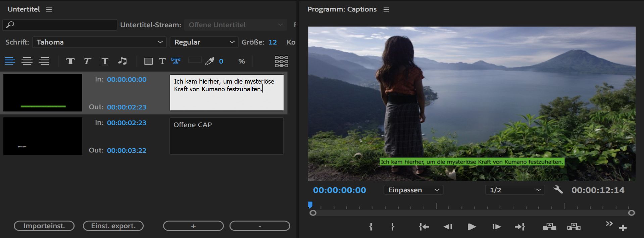Screen dimensions: 644x238
Task: Insert a music note symbol
Action: 122,61
